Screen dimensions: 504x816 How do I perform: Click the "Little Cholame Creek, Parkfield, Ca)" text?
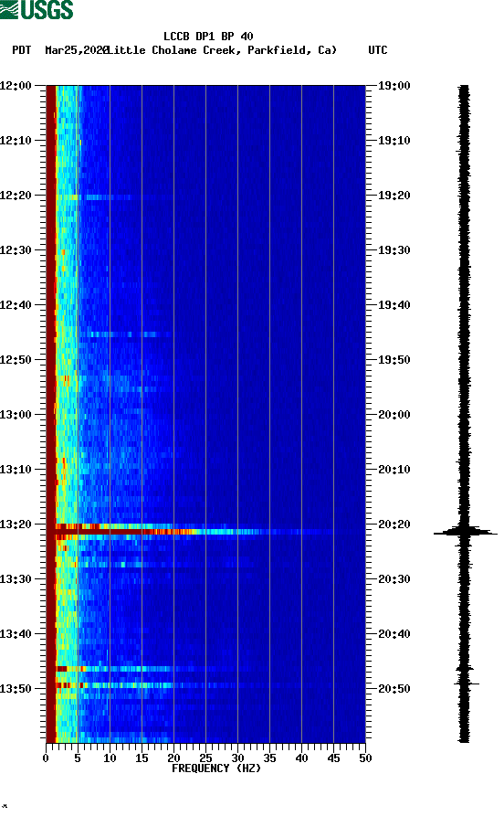pyautogui.click(x=221, y=50)
